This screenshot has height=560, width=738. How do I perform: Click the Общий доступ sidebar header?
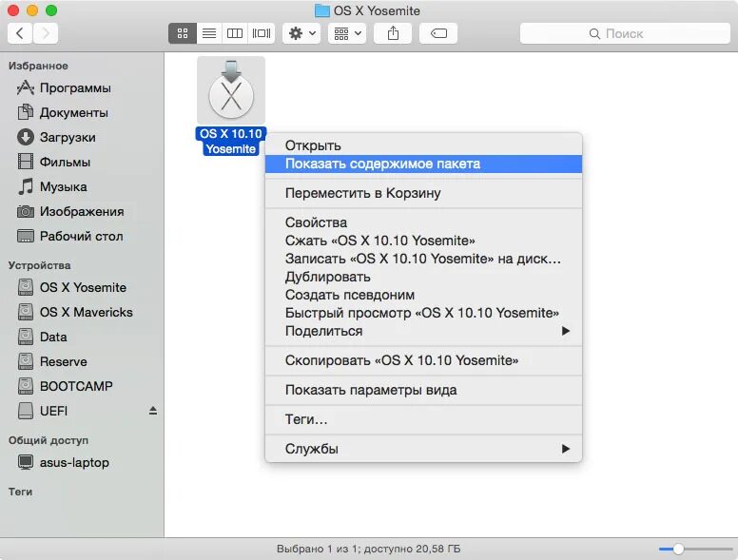[49, 440]
